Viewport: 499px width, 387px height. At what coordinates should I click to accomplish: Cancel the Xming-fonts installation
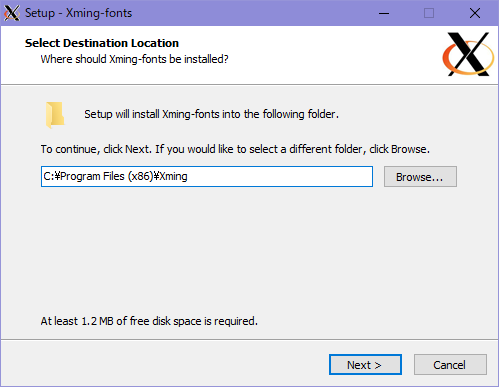coord(450,365)
